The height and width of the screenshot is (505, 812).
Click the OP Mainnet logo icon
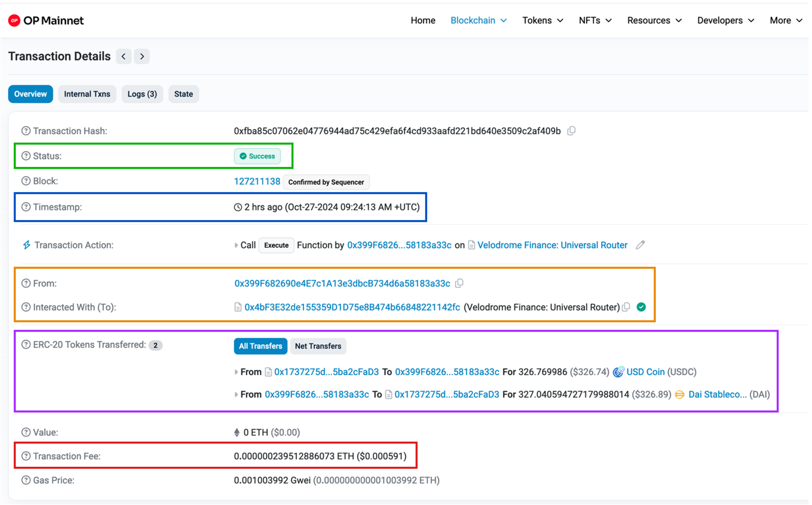pyautogui.click(x=14, y=20)
